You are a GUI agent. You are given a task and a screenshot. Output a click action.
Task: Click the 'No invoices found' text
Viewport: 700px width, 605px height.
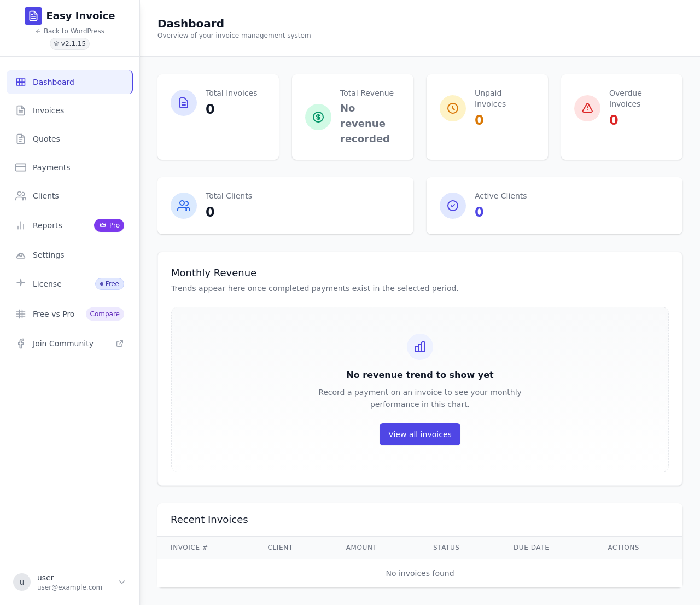click(x=420, y=573)
